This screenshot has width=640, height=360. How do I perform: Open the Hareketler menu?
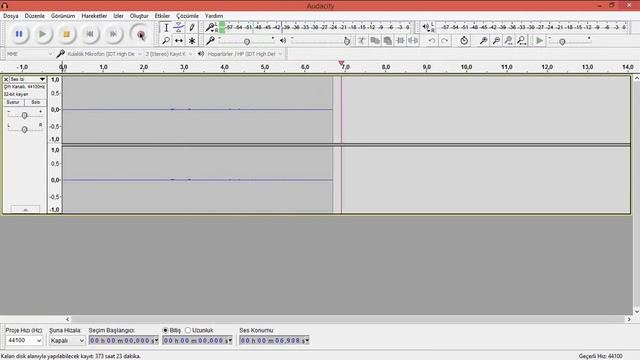point(94,16)
